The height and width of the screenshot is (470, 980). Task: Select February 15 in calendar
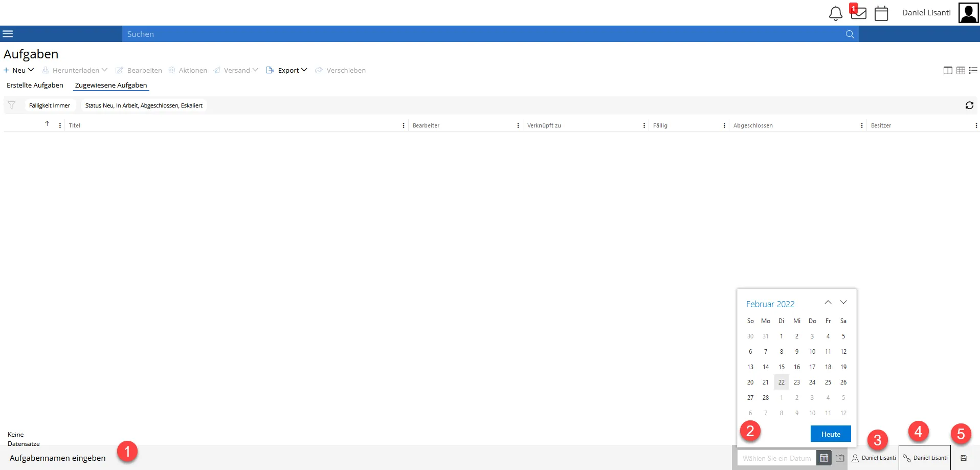(x=781, y=367)
